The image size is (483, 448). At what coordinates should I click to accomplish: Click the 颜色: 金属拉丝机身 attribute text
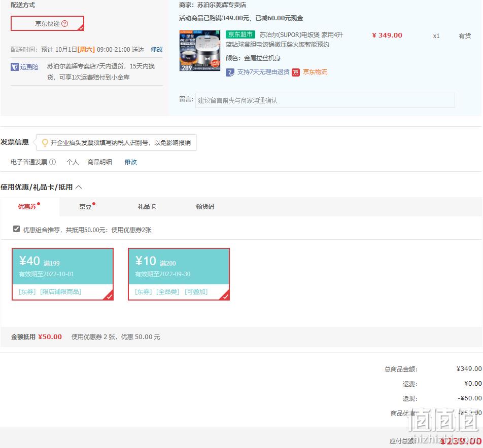(253, 58)
